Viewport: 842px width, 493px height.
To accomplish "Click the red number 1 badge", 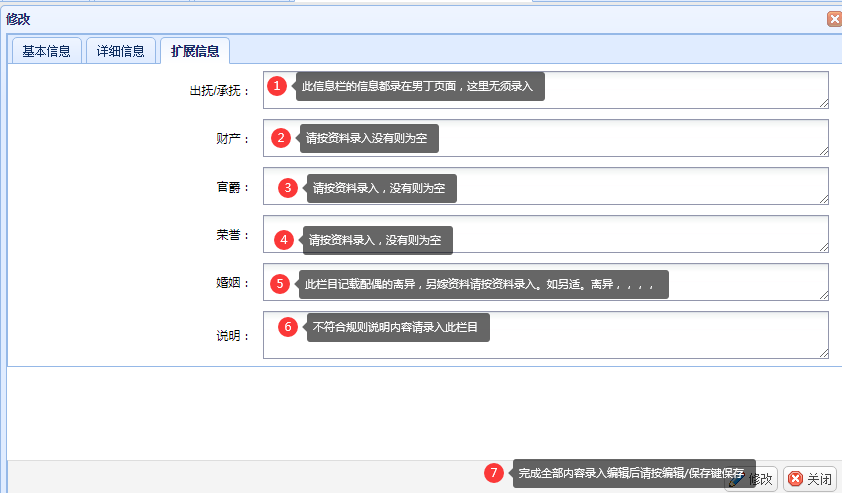I will click(278, 87).
